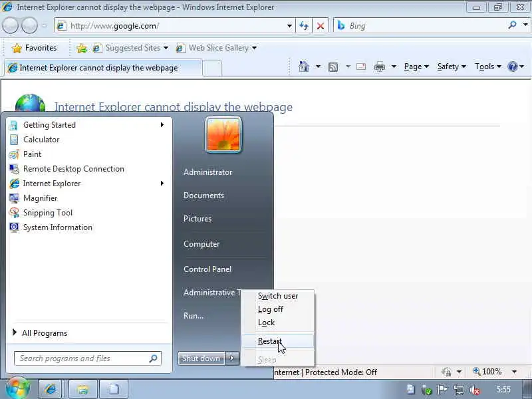Viewport: 532px width, 399px height.
Task: Expand Internet Explorer jump list arrow
Action: (x=162, y=184)
